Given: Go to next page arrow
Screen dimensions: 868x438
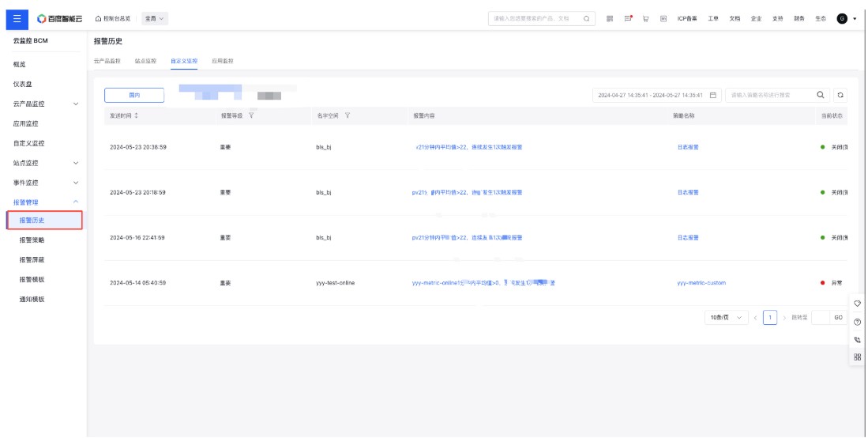Looking at the screenshot, I should 784,318.
